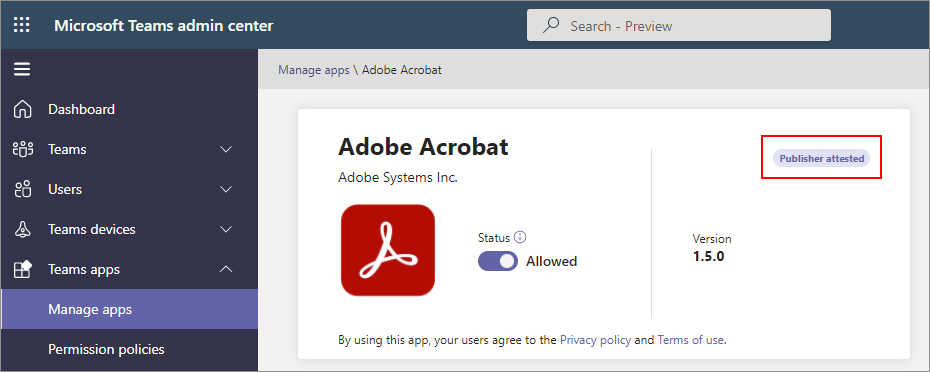
Task: Expand the Users section chevron
Action: point(226,189)
